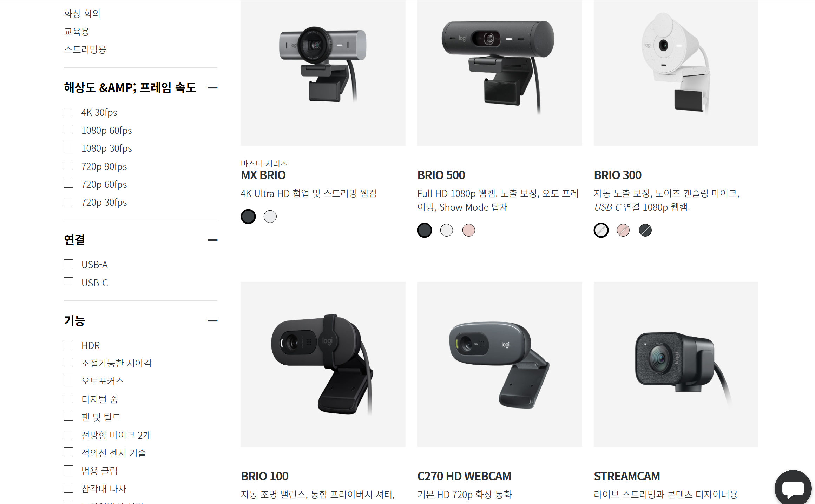Collapse the 연결 filter section
The width and height of the screenshot is (815, 504).
212,240
